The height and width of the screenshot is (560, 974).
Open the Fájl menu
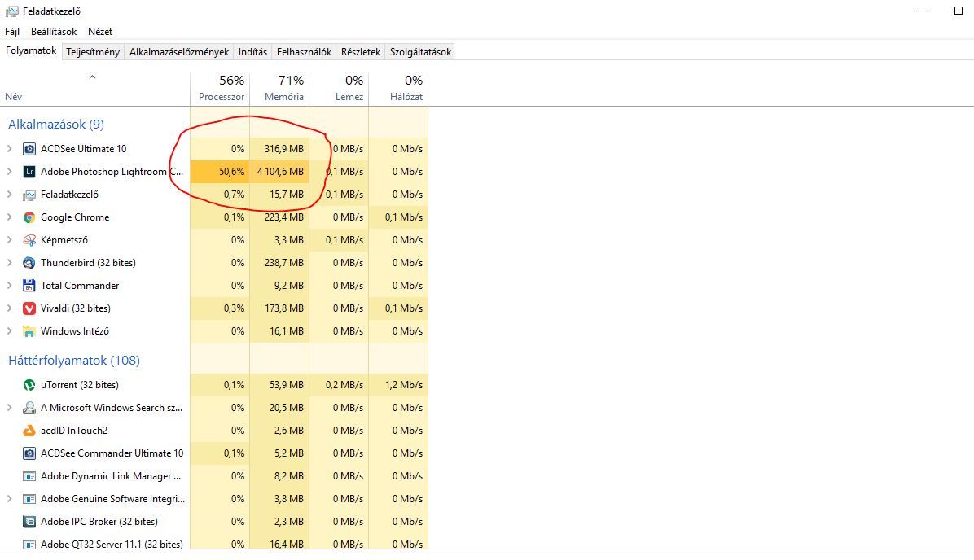pos(12,32)
